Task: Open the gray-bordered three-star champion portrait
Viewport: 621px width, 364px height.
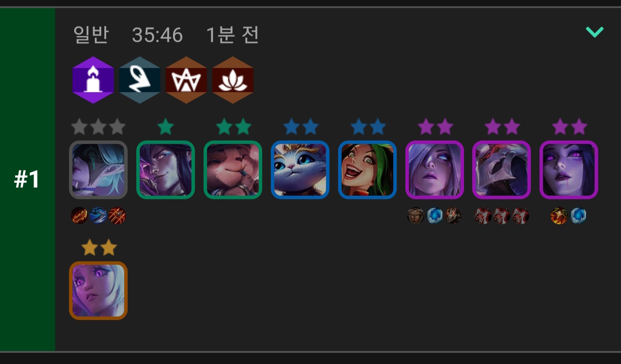Action: (x=98, y=170)
